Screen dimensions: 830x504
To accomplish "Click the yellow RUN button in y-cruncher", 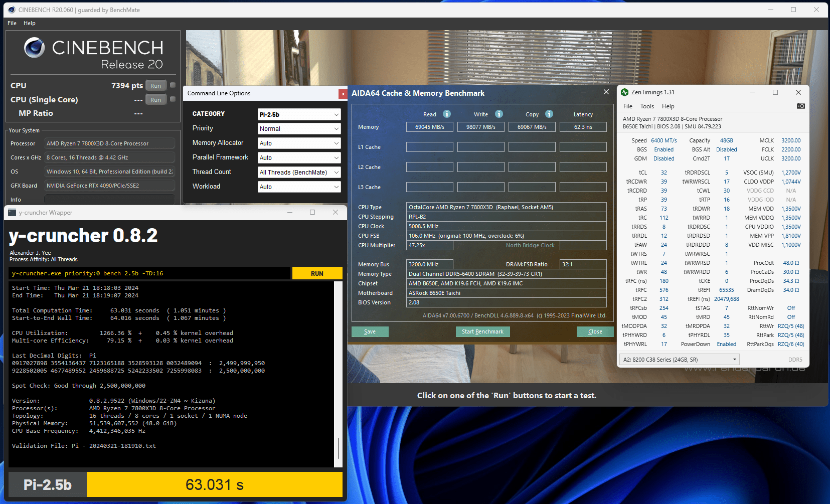I will (x=317, y=273).
